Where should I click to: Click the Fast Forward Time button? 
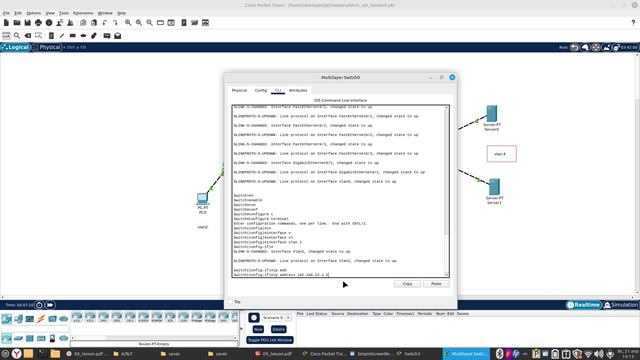[x=50, y=305]
